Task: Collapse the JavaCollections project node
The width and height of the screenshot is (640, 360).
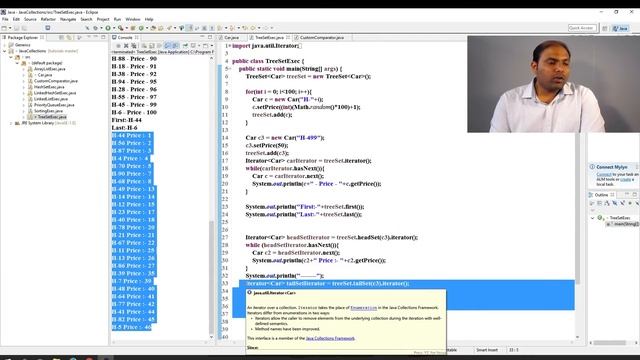Action: tap(5, 51)
